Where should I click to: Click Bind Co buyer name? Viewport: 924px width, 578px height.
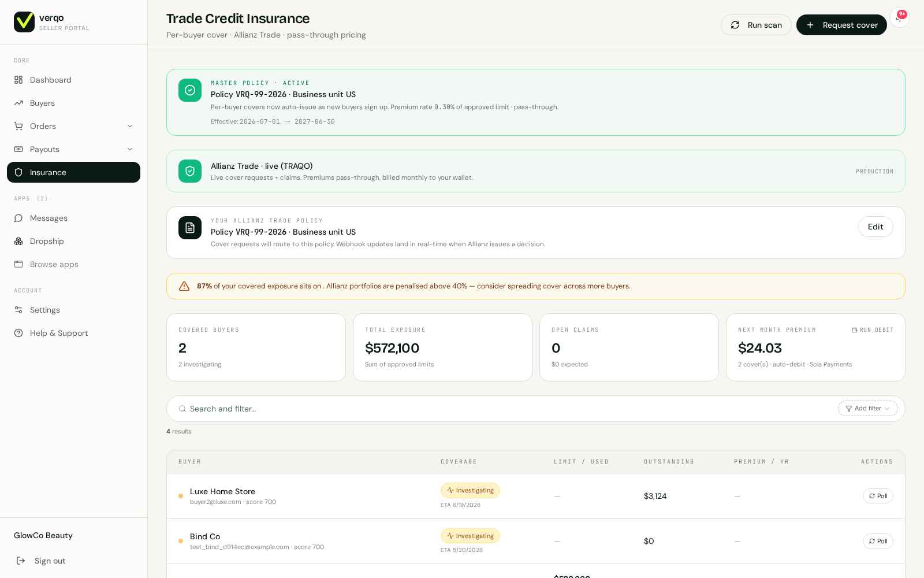(x=205, y=536)
